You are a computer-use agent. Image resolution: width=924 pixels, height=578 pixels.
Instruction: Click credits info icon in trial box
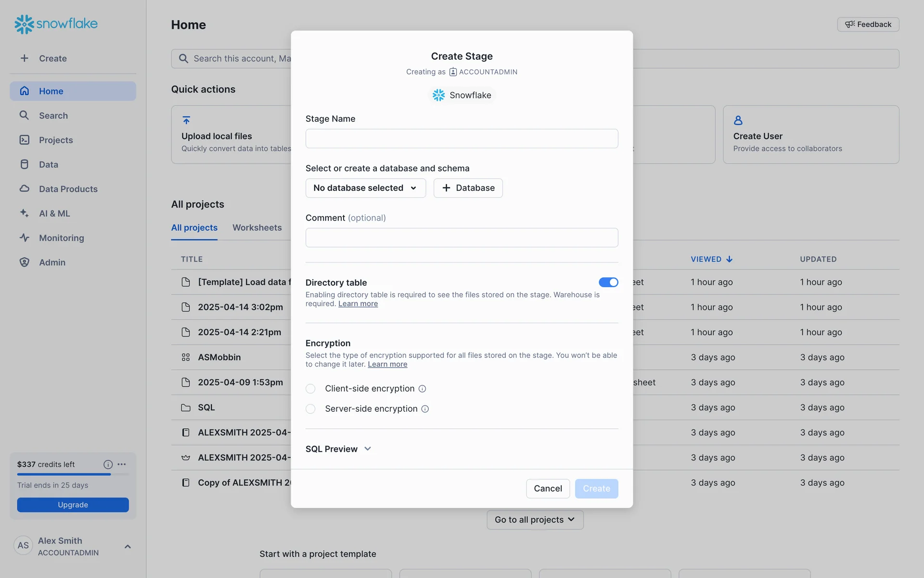(x=108, y=464)
